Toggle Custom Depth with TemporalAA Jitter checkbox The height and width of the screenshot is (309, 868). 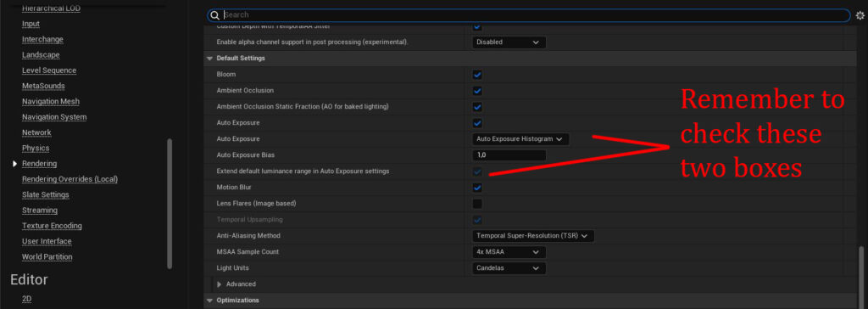click(477, 26)
